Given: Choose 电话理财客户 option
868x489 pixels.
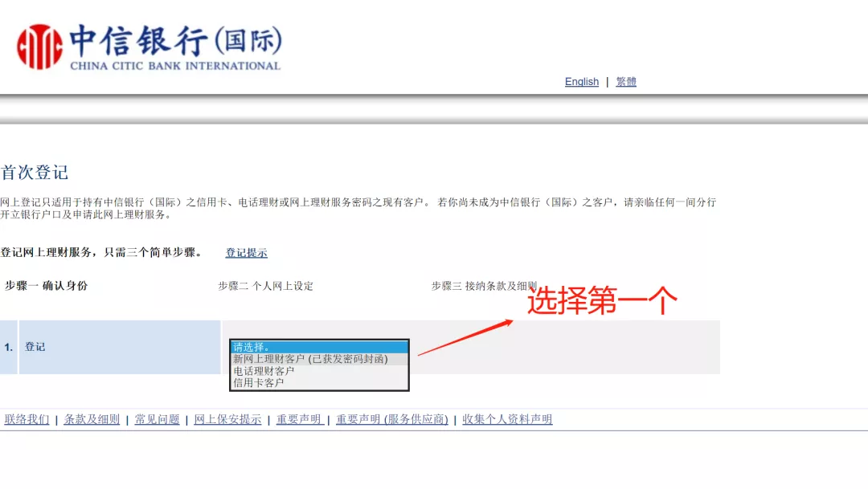Looking at the screenshot, I should pos(319,371).
